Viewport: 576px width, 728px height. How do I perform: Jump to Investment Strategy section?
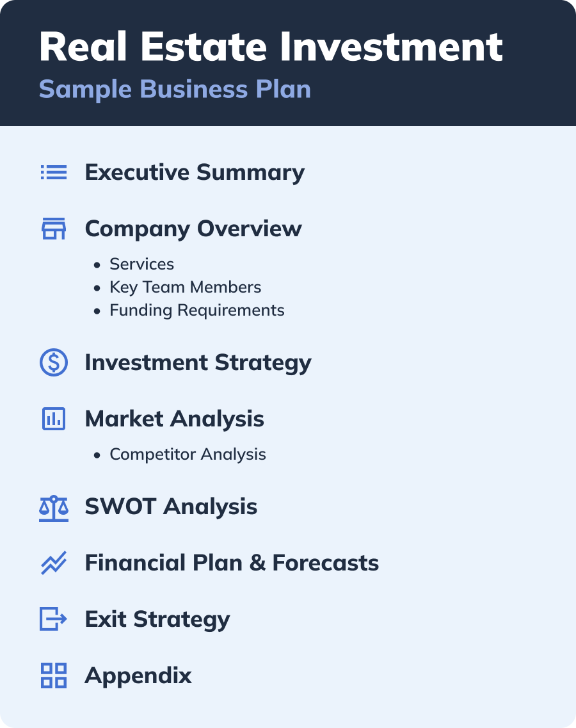click(x=198, y=362)
